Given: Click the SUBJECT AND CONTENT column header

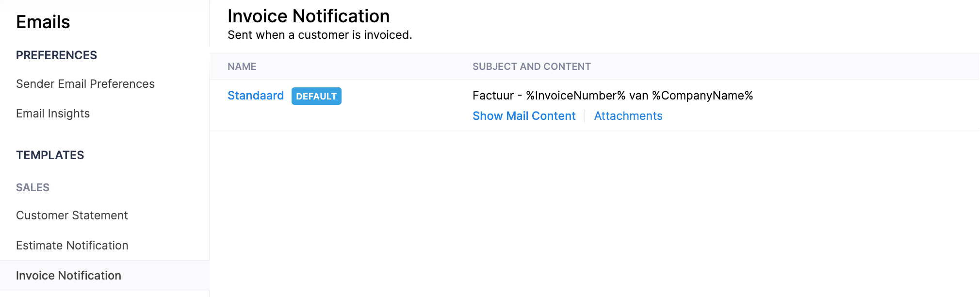Looking at the screenshot, I should (x=531, y=66).
